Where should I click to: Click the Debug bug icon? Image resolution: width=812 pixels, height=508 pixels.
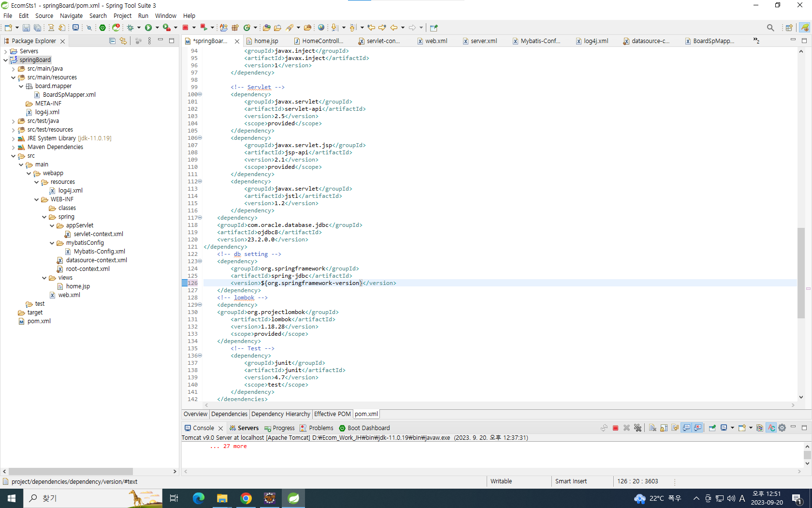130,28
